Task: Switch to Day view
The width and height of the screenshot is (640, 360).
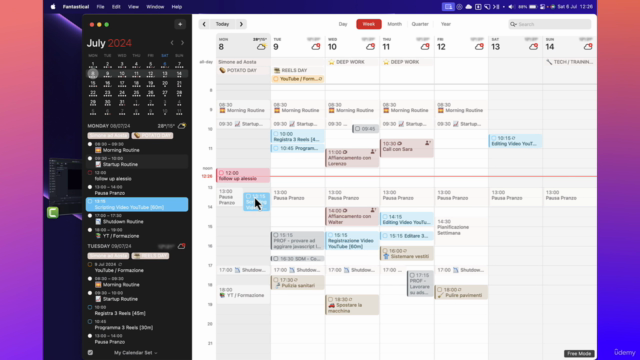Action: click(343, 24)
